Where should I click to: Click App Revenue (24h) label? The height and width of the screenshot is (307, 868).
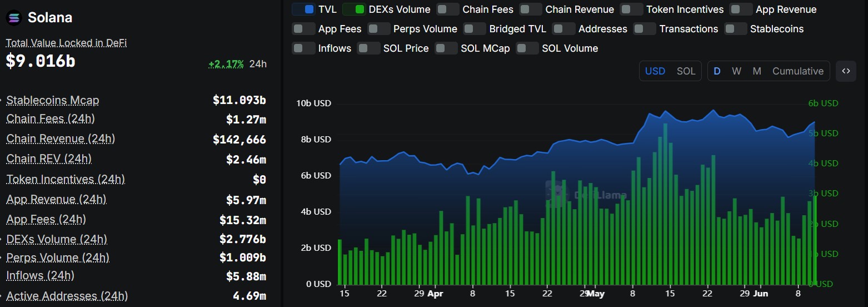tap(56, 200)
